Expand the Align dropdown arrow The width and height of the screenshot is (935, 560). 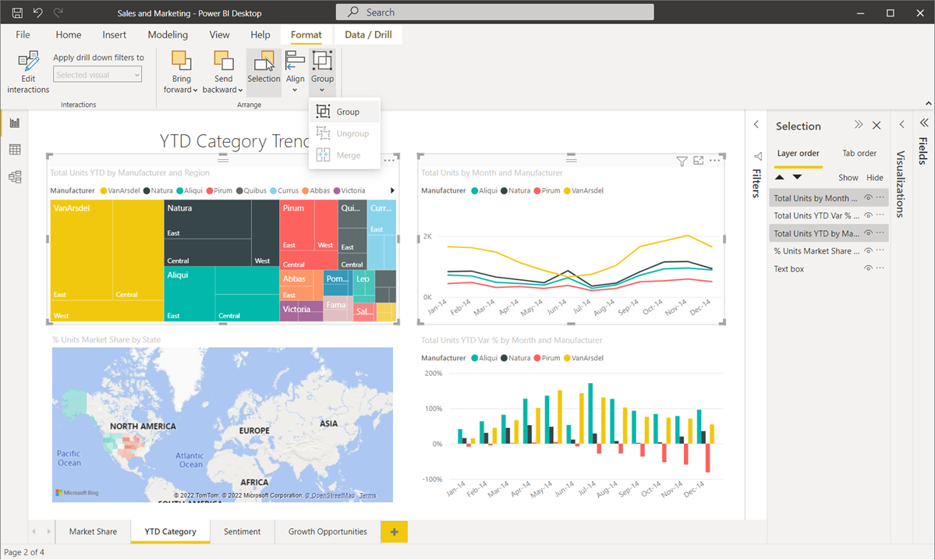(295, 88)
